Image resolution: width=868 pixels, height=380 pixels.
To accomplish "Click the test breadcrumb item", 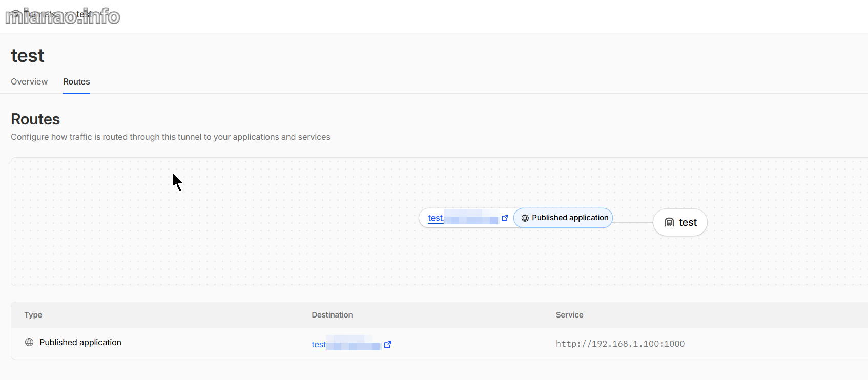I will click(x=84, y=14).
